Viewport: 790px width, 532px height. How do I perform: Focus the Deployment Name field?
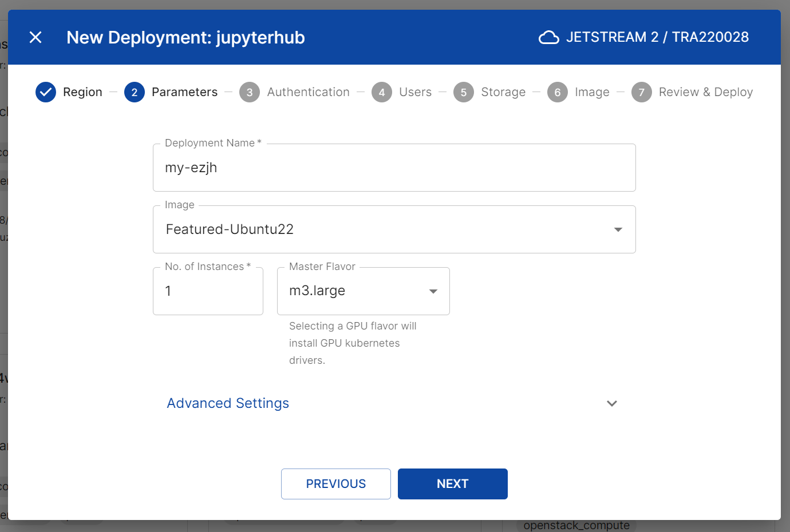pyautogui.click(x=394, y=168)
